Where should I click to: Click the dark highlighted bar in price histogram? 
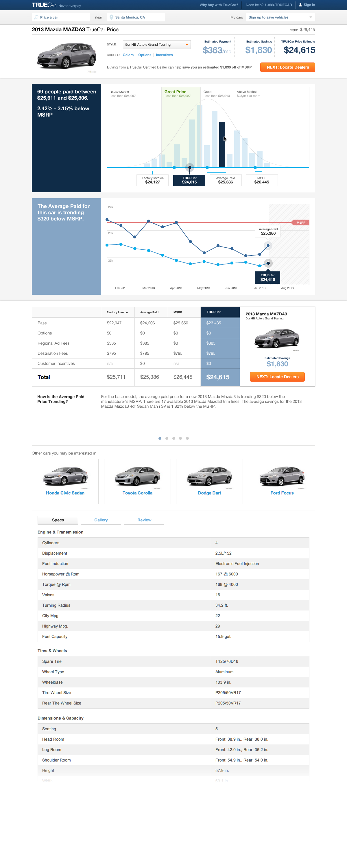[x=222, y=144]
